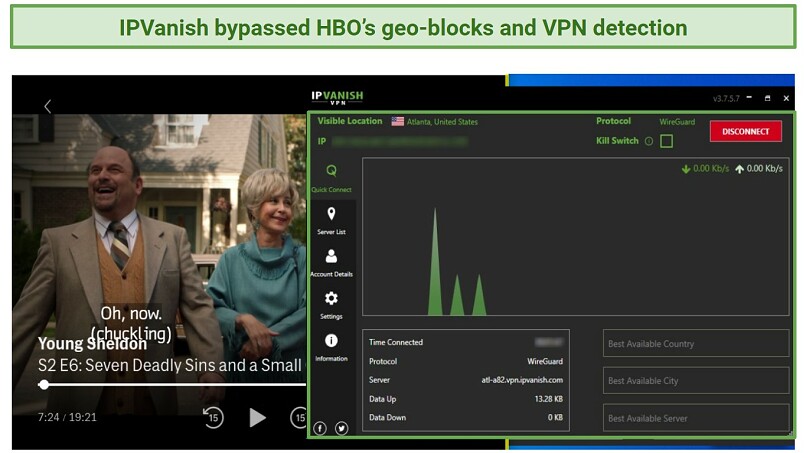Image resolution: width=806 pixels, height=453 pixels.
Task: Click the Young Sheldon show title
Action: click(x=93, y=343)
